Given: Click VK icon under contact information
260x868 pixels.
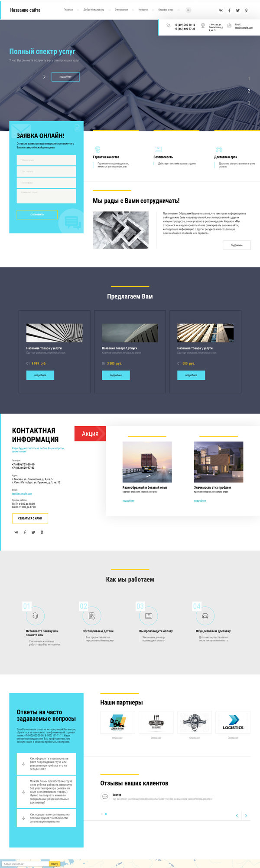Looking at the screenshot, I should click(16, 532).
